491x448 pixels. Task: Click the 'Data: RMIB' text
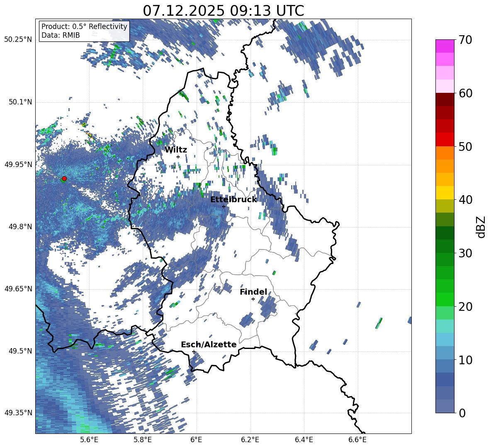pos(61,35)
